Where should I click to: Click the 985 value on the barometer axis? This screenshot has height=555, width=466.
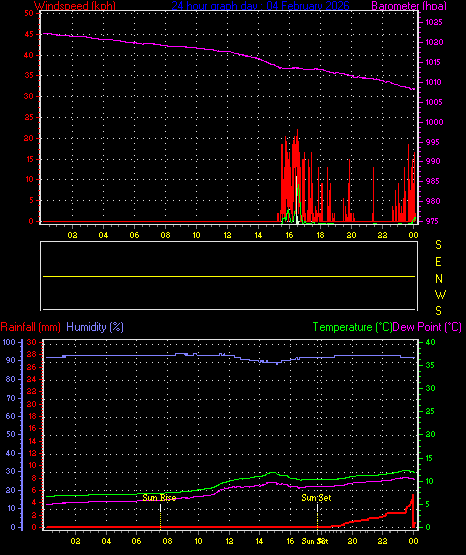tap(433, 181)
